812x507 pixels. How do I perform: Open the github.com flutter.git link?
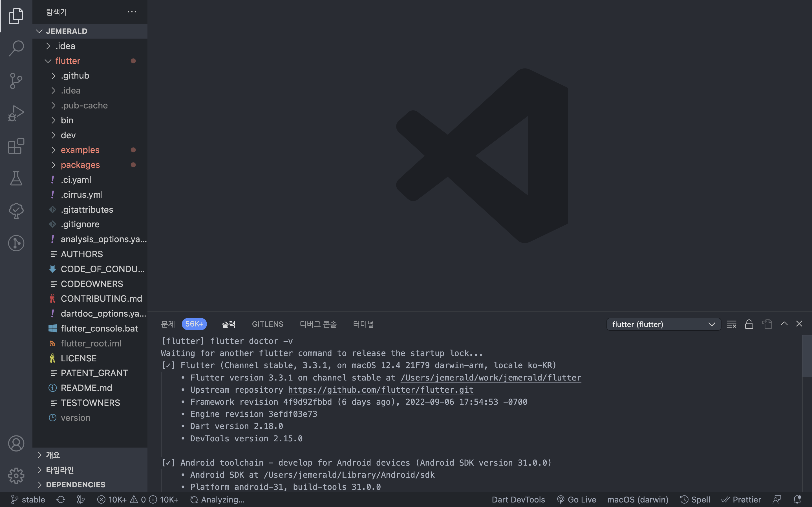tap(381, 390)
